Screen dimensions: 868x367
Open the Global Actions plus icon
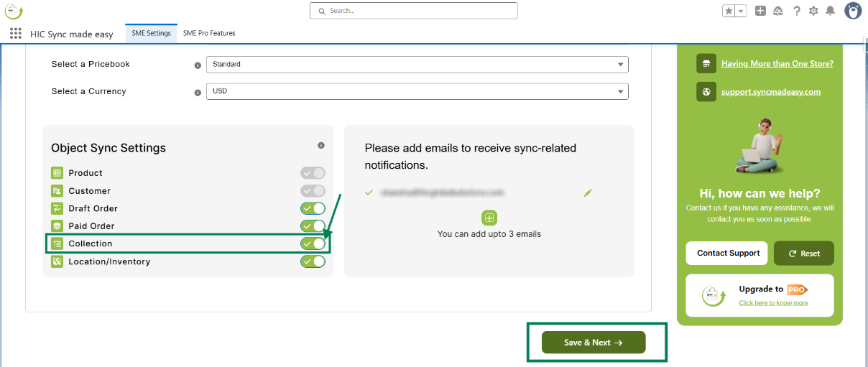tap(761, 11)
